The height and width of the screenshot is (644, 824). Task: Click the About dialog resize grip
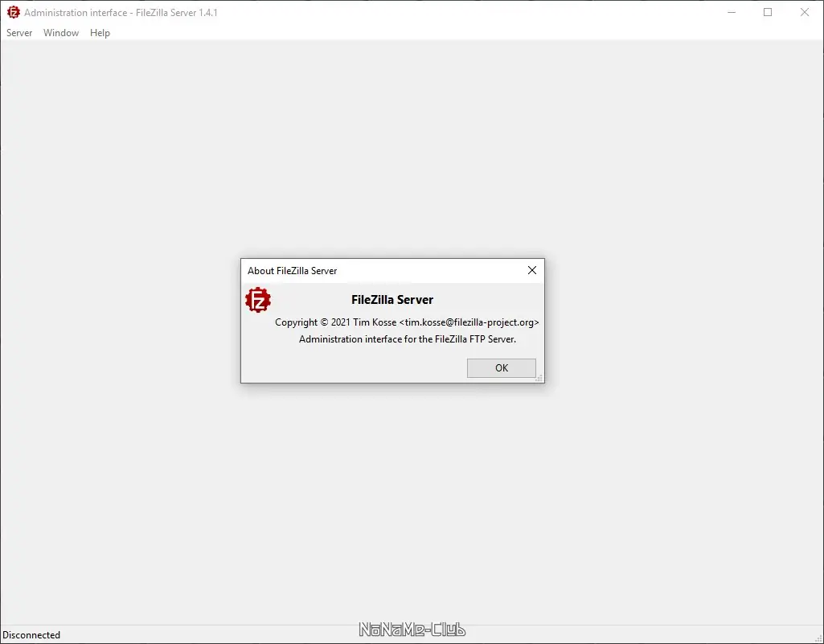click(x=539, y=378)
